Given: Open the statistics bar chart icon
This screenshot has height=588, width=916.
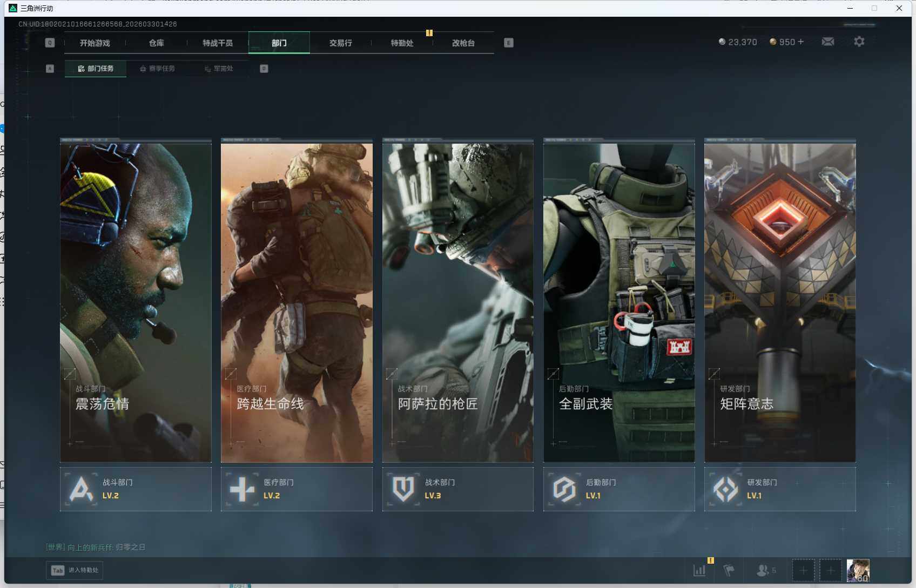Looking at the screenshot, I should [x=699, y=570].
